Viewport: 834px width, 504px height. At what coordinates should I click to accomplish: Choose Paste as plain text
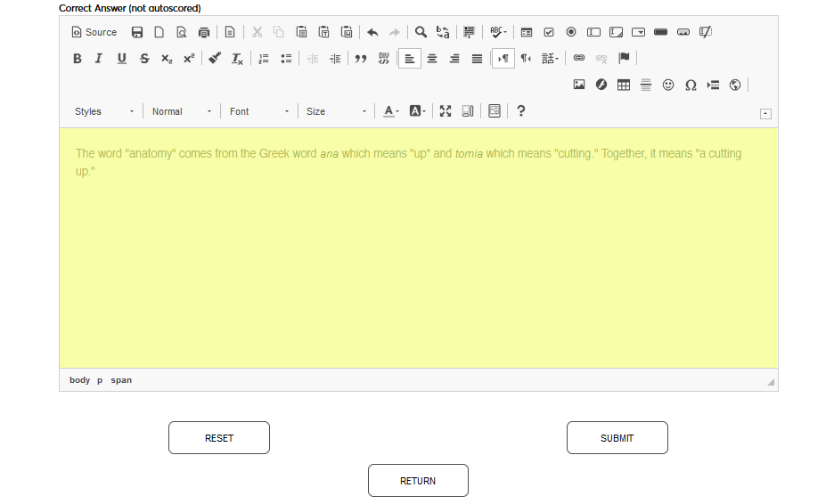324,32
